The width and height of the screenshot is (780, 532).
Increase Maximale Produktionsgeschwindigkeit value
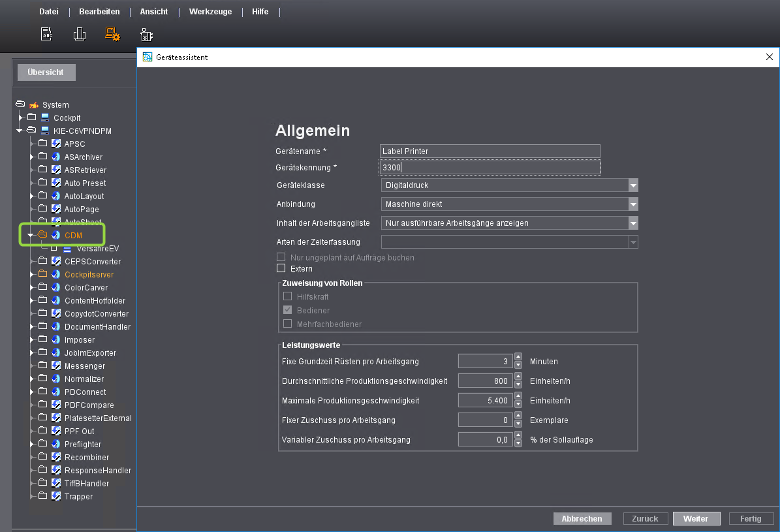(x=518, y=396)
